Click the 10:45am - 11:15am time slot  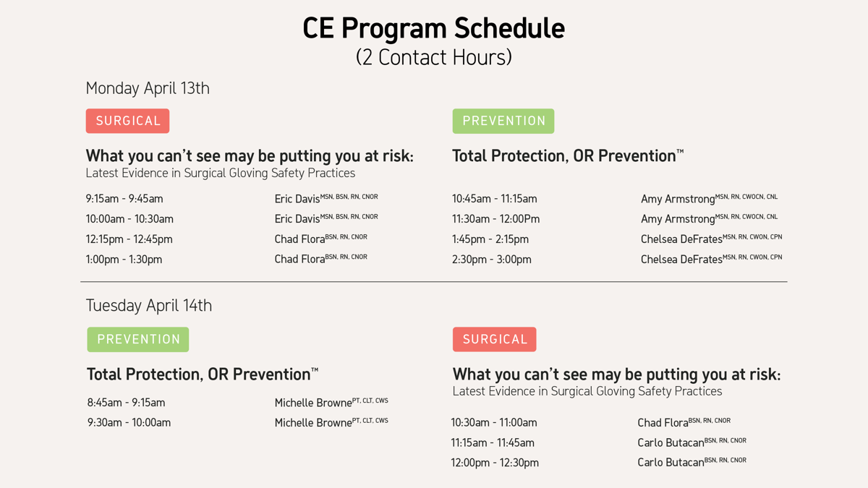[x=495, y=199]
